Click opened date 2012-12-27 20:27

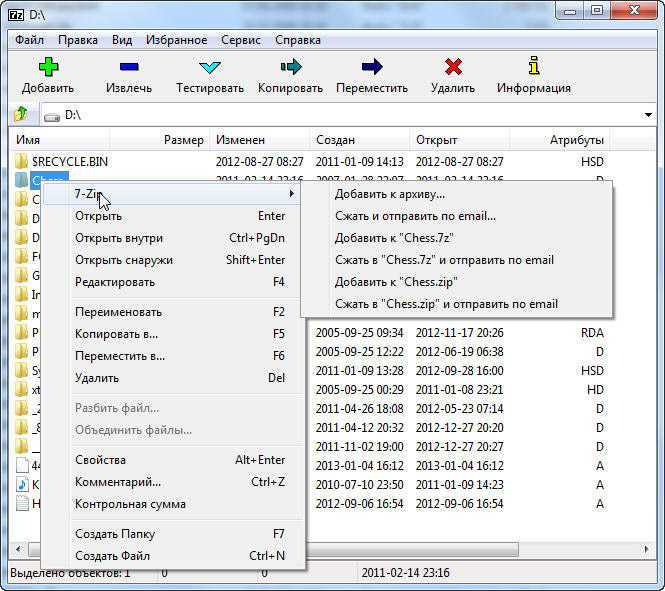459,447
